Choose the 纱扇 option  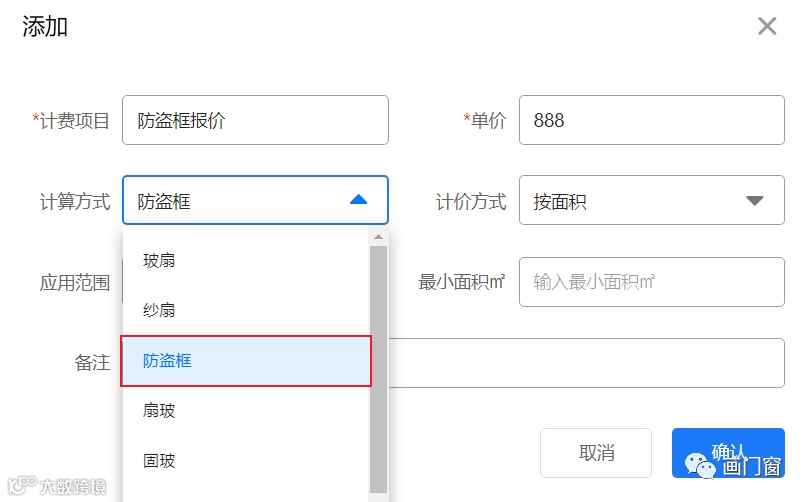coord(159,311)
